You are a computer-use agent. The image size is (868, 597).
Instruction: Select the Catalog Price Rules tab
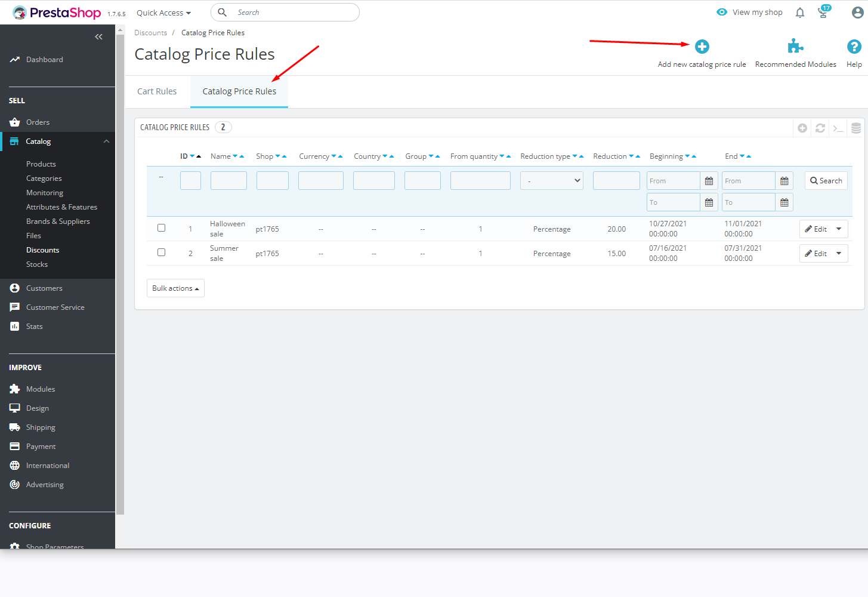coord(239,91)
